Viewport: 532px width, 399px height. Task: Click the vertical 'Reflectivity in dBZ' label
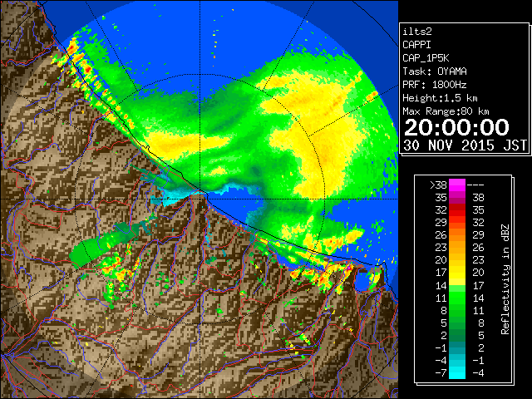pos(505,279)
